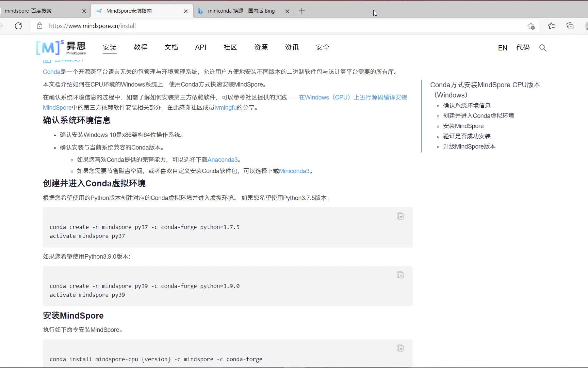
Task: Reload the current page
Action: pos(18,26)
